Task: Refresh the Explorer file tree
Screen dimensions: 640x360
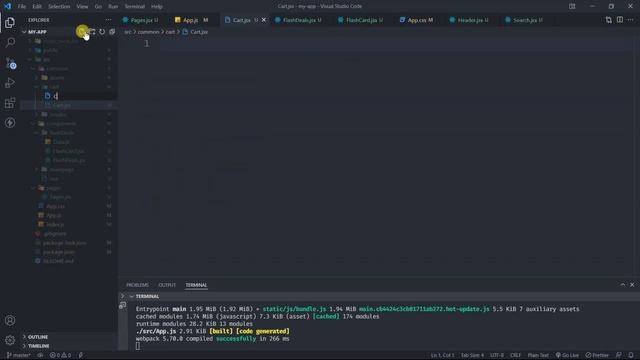Action: (x=102, y=31)
